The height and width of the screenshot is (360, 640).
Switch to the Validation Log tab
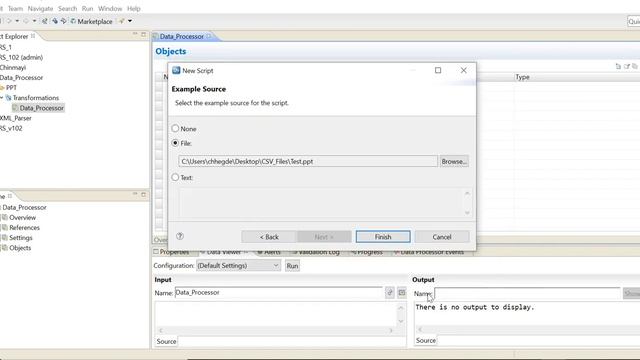316,252
